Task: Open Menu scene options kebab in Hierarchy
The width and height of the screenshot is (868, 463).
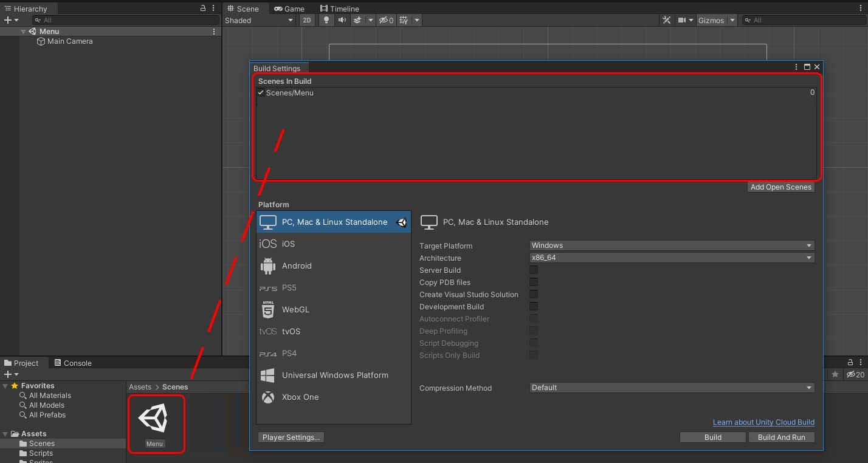Action: point(214,31)
